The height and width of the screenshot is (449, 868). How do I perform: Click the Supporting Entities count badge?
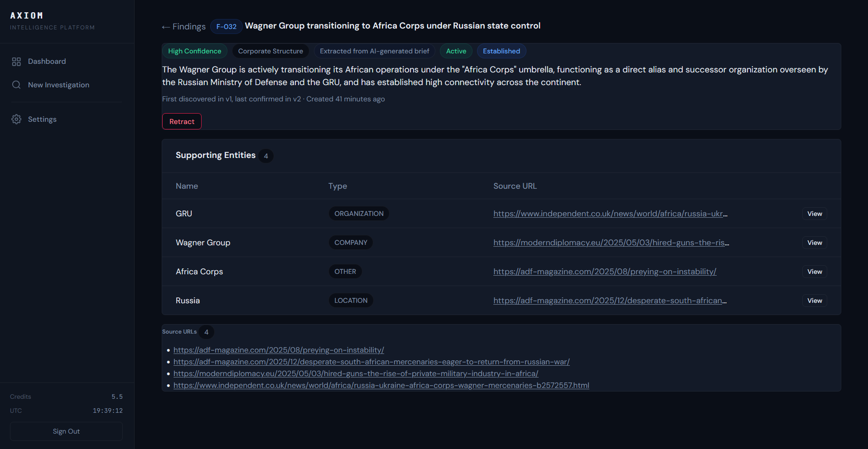[x=266, y=156]
